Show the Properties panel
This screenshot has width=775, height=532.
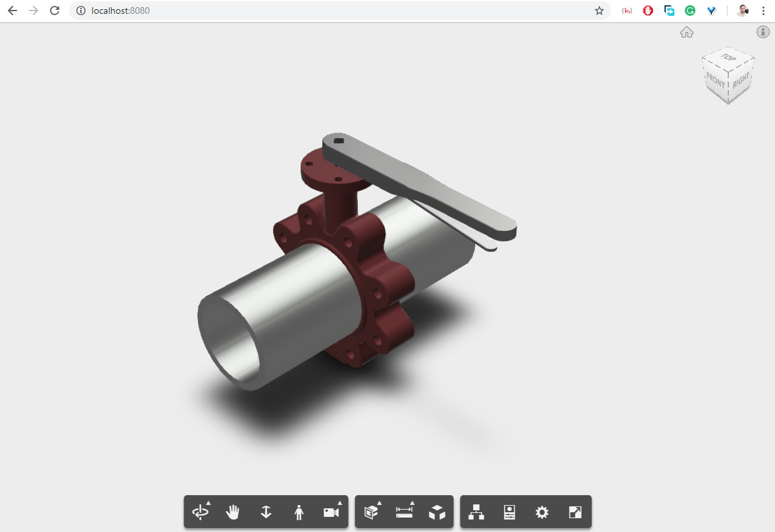509,512
